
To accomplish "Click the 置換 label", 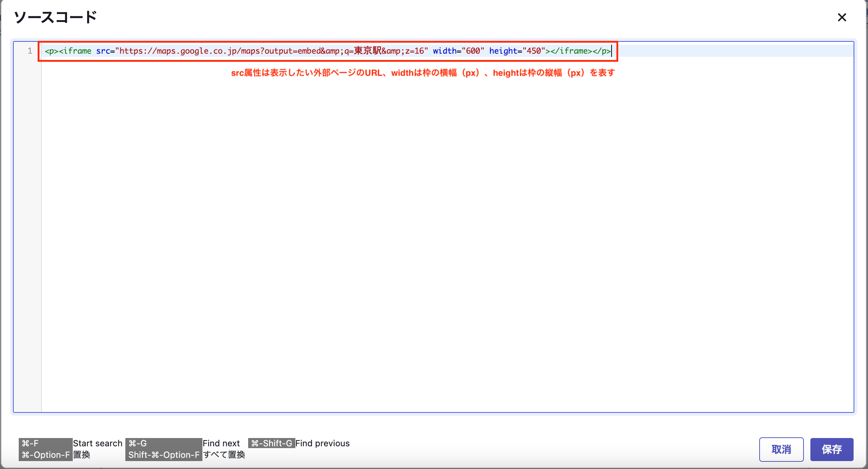I will [x=82, y=455].
